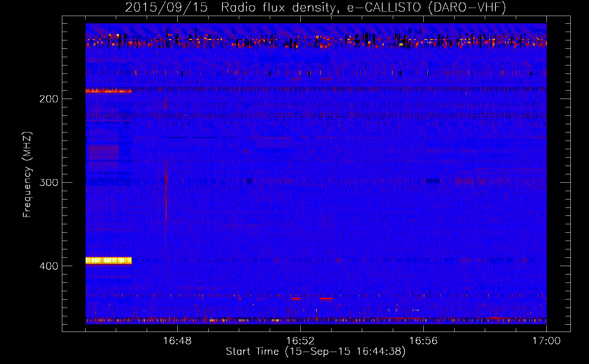Click the "400" frequency tick label
The width and height of the screenshot is (589, 364).
click(x=49, y=266)
